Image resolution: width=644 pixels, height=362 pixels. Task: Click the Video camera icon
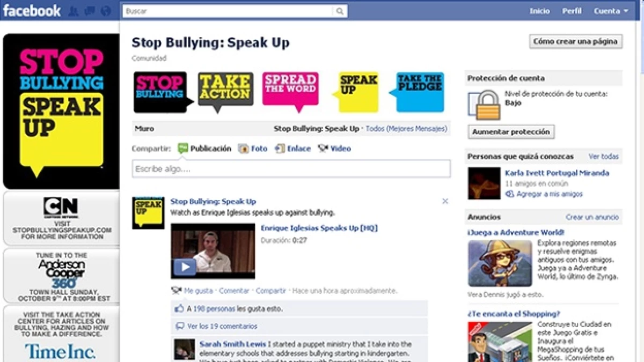click(323, 149)
